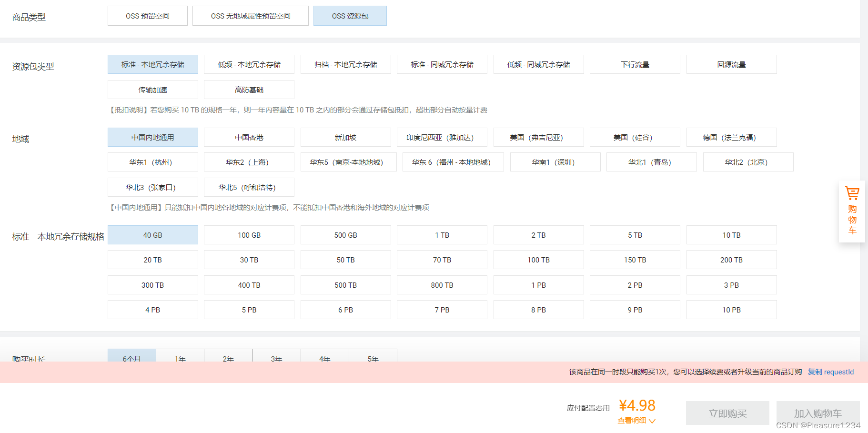This screenshot has width=868, height=433.
Task: Select the 3 PB storage size
Action: (x=732, y=285)
